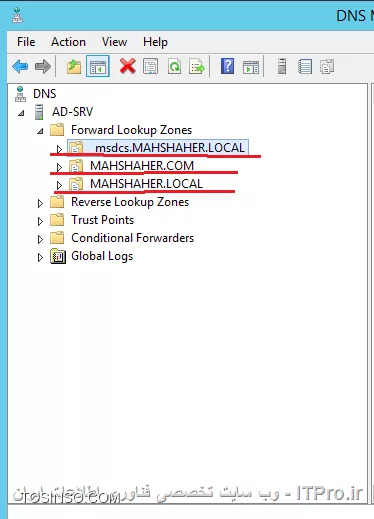Image resolution: width=374 pixels, height=519 pixels.
Task: Refresh the view with green arrow icon
Action: coord(175,66)
